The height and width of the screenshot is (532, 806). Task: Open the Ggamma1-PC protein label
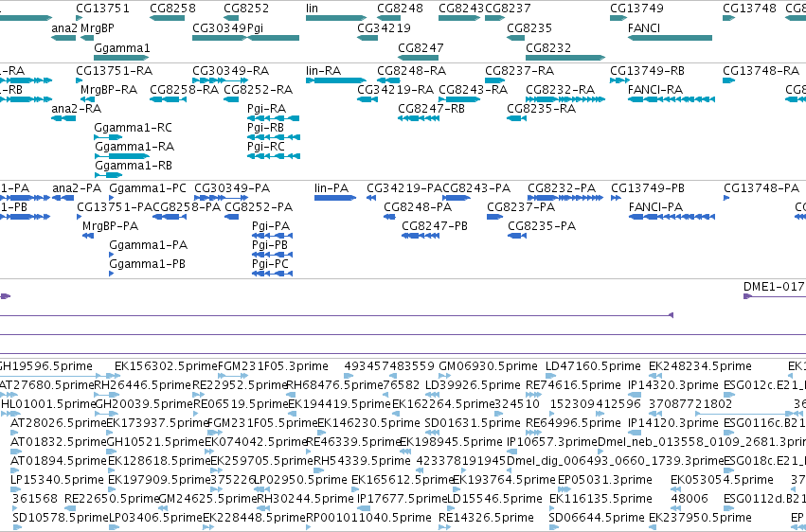tap(148, 188)
